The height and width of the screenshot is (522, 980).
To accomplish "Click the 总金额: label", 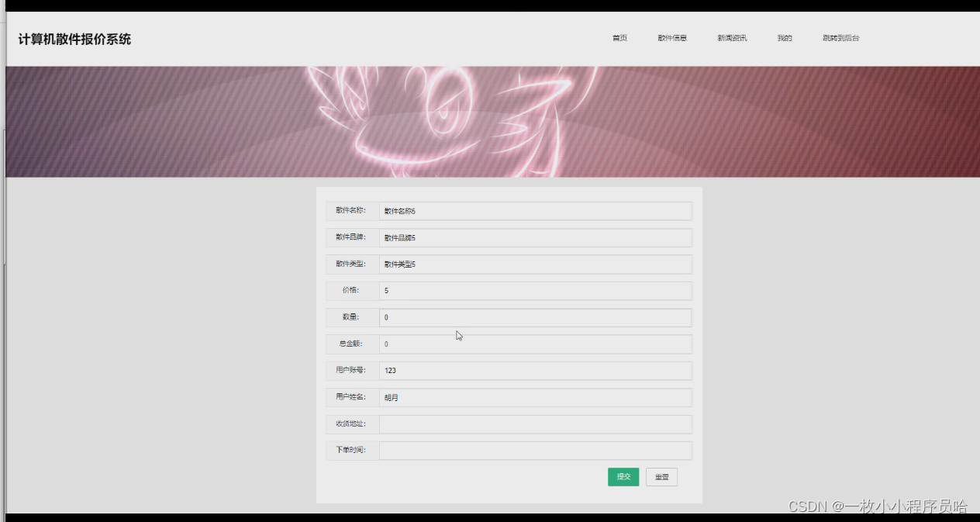I will [x=350, y=344].
